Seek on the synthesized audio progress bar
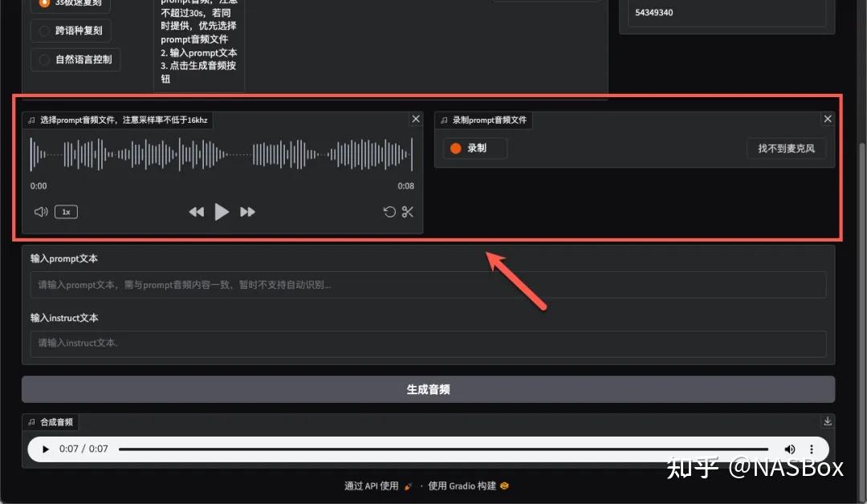Image resolution: width=867 pixels, height=504 pixels. [x=442, y=449]
